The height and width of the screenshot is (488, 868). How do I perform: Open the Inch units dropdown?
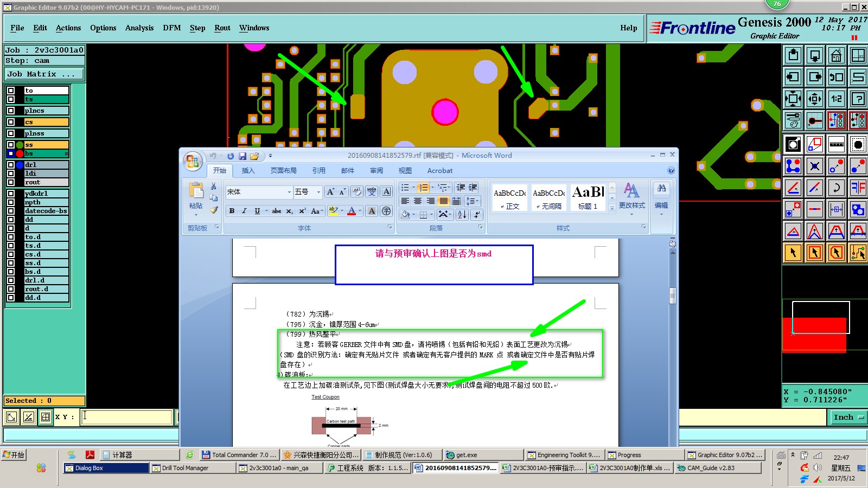(x=848, y=417)
